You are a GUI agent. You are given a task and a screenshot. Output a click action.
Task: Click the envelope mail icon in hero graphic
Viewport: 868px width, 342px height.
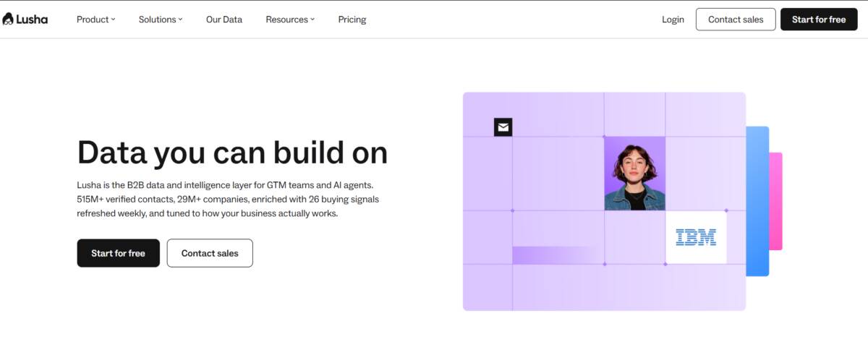[x=503, y=127]
